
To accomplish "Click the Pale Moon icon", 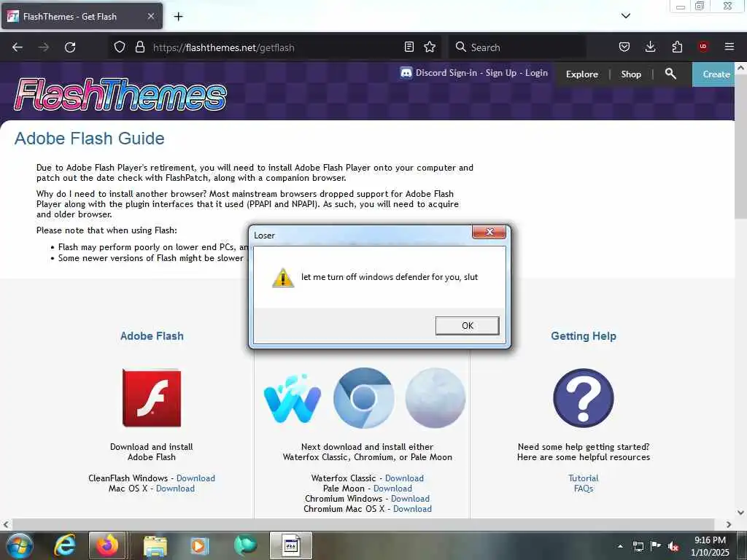I will pyautogui.click(x=435, y=398).
